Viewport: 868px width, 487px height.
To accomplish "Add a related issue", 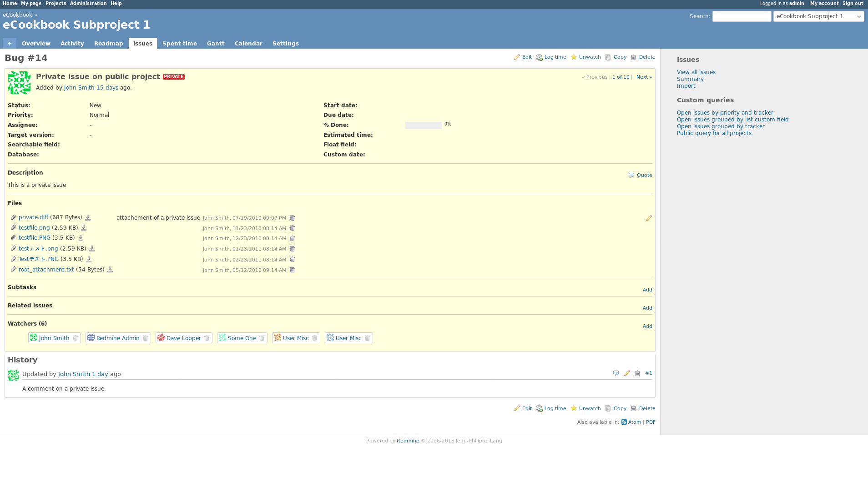I will (647, 308).
